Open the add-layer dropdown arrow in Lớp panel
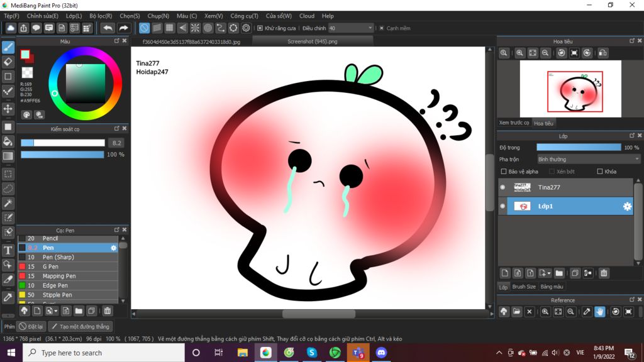This screenshot has width=644, height=362. click(x=548, y=273)
